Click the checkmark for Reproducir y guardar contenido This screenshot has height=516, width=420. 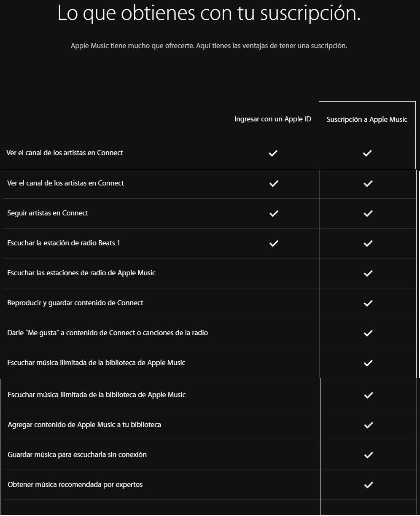tap(368, 303)
